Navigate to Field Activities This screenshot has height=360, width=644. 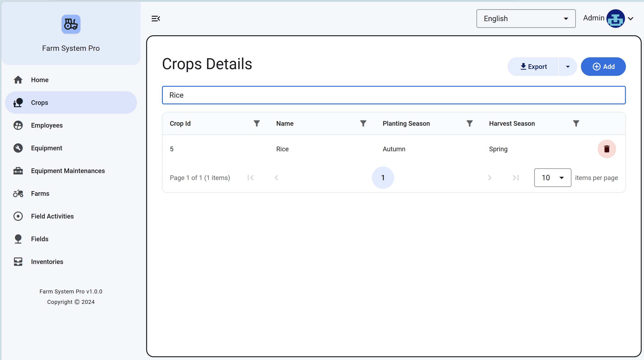52,216
